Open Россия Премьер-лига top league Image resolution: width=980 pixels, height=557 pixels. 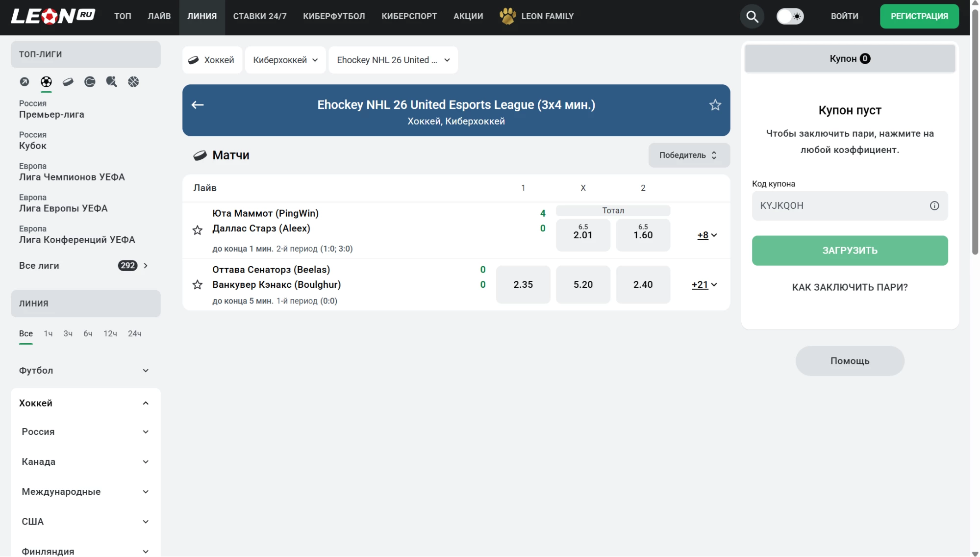point(51,109)
